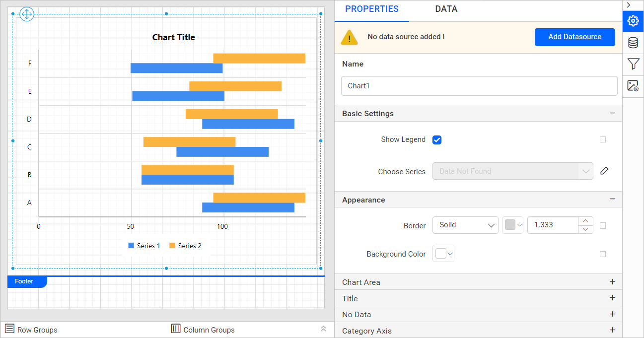Uncheck the Show Legend checkbox
The image size is (644, 338).
pyautogui.click(x=437, y=140)
